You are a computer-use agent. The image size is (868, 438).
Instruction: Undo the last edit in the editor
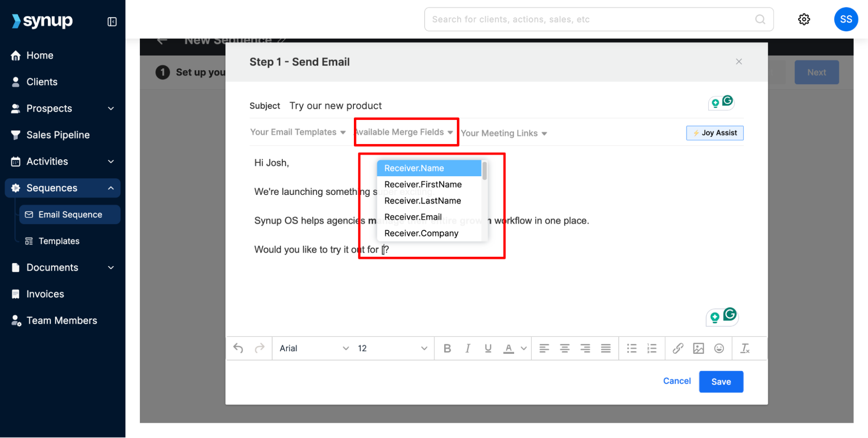pyautogui.click(x=238, y=348)
